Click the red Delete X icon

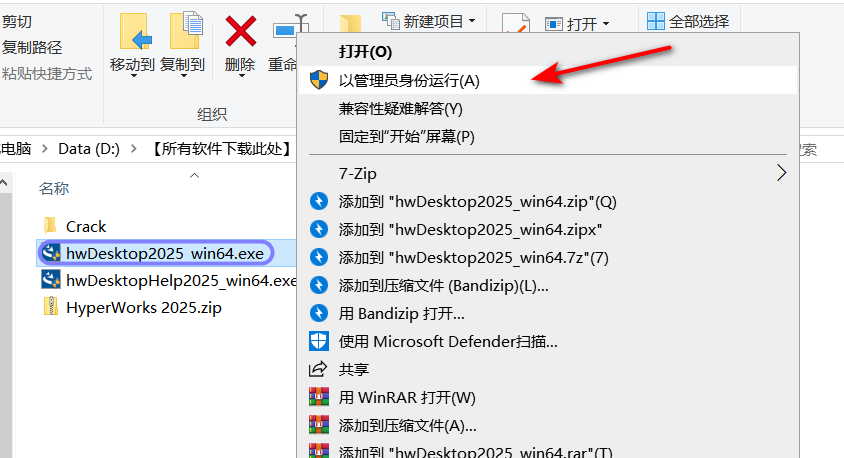[x=241, y=31]
